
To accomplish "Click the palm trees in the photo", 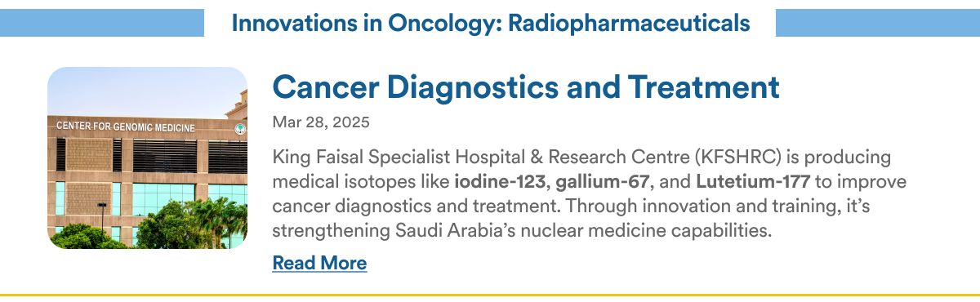I will coord(214,219).
